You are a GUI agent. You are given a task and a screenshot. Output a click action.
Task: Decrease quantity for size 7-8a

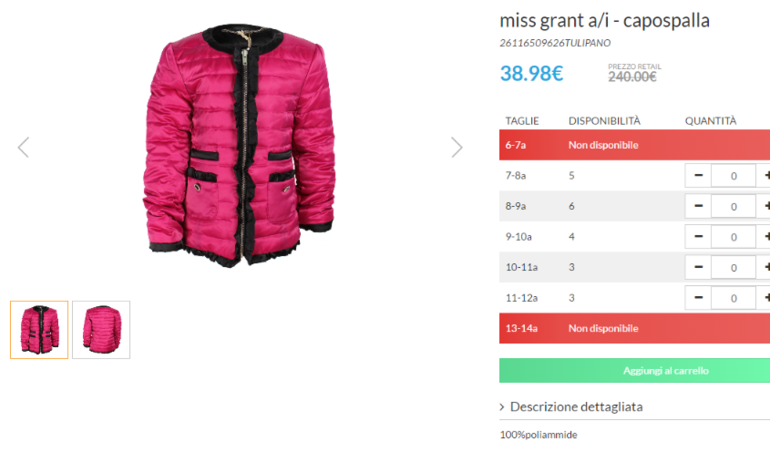pyautogui.click(x=698, y=175)
